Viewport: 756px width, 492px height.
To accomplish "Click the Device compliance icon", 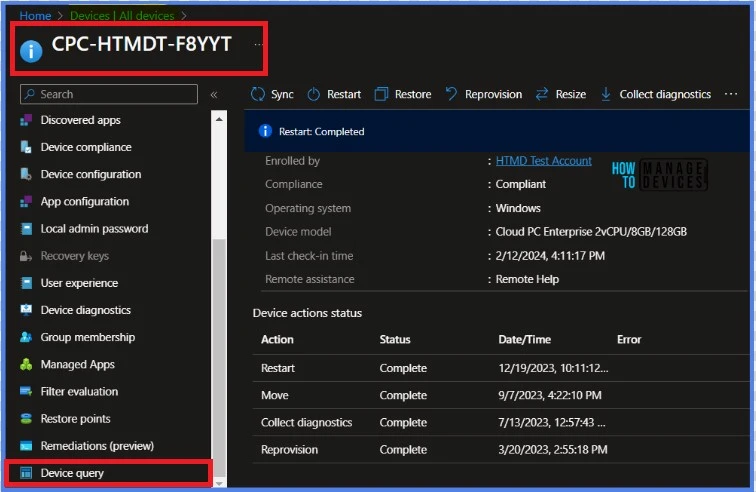I will click(x=26, y=147).
